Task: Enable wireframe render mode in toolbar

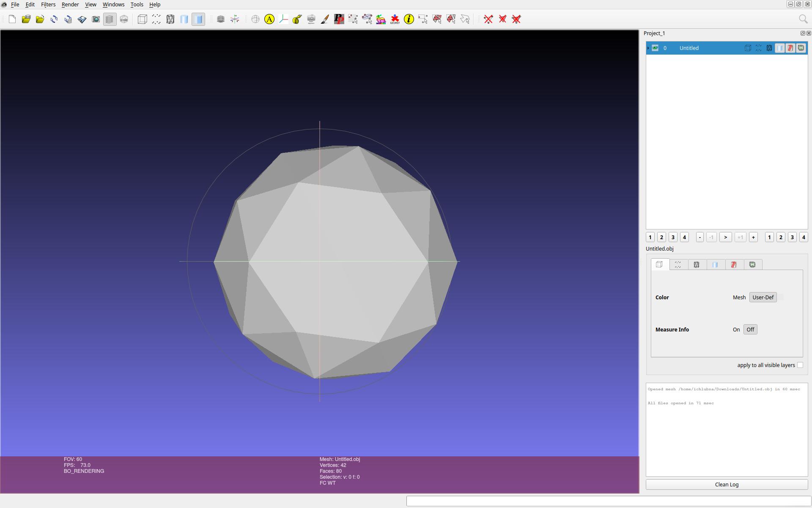Action: (x=170, y=19)
